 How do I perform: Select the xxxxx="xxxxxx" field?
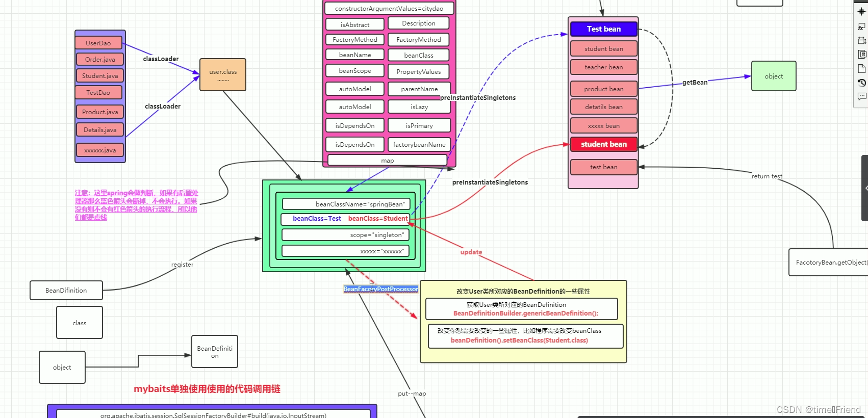(345, 251)
